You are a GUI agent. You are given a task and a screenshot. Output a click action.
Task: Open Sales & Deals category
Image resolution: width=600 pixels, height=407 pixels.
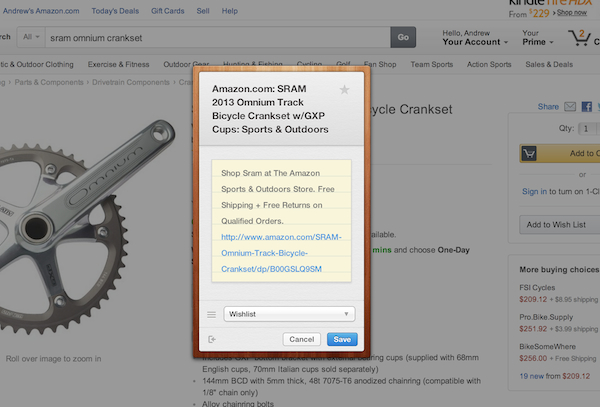(549, 64)
